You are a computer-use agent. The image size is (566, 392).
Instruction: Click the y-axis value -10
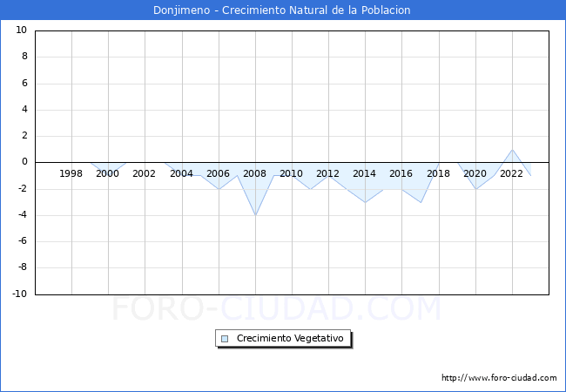20,294
